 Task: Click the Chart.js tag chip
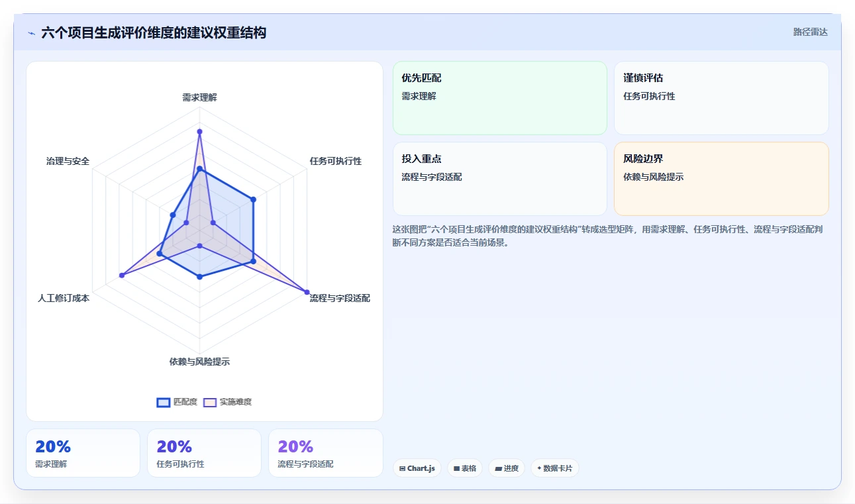click(x=417, y=468)
